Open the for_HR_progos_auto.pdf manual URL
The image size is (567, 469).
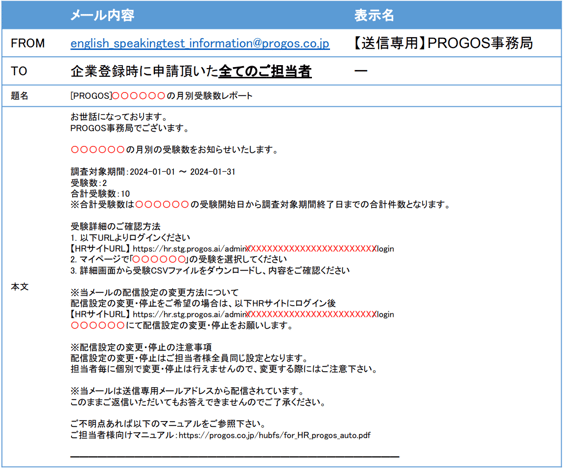click(x=274, y=435)
